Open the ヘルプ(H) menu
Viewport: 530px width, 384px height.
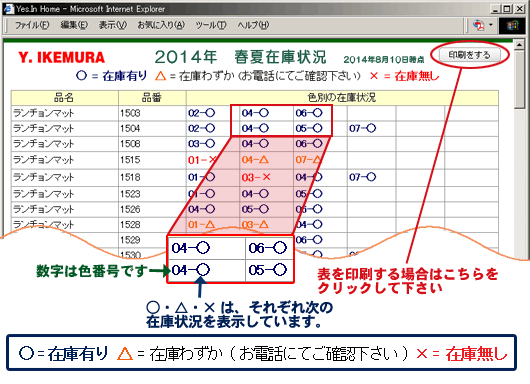[x=253, y=25]
